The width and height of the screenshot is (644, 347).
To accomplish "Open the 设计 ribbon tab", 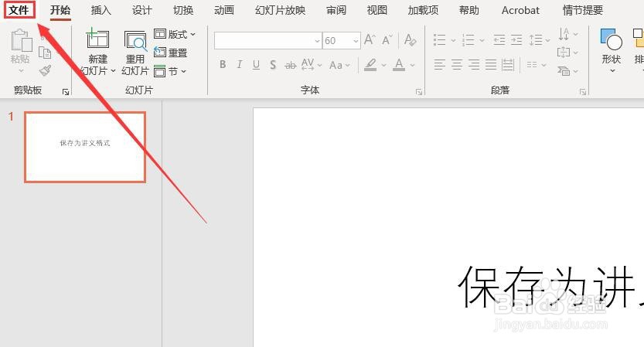I will point(142,10).
